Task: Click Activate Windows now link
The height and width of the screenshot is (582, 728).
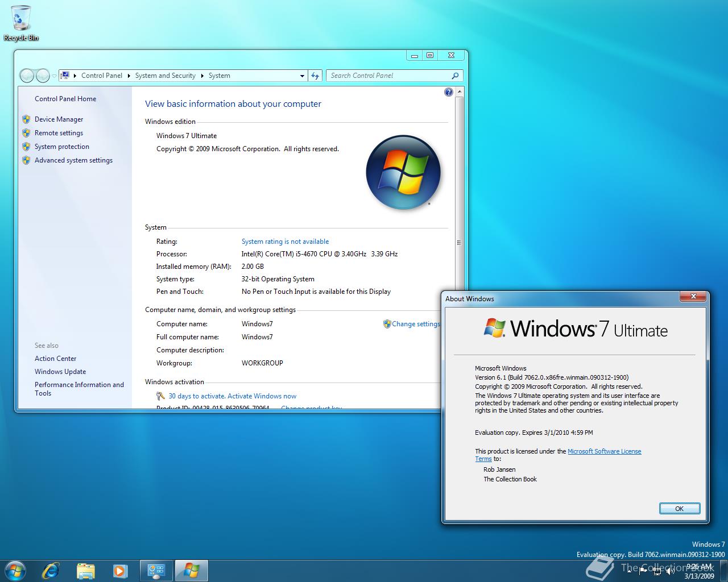Action: (262, 396)
